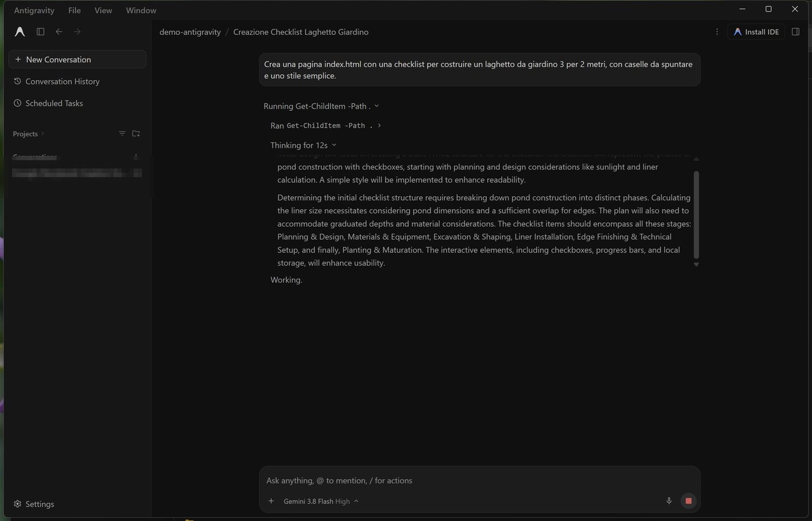This screenshot has height=521, width=812.
Task: Click the Antigravity logo icon in sidebar
Action: click(20, 32)
